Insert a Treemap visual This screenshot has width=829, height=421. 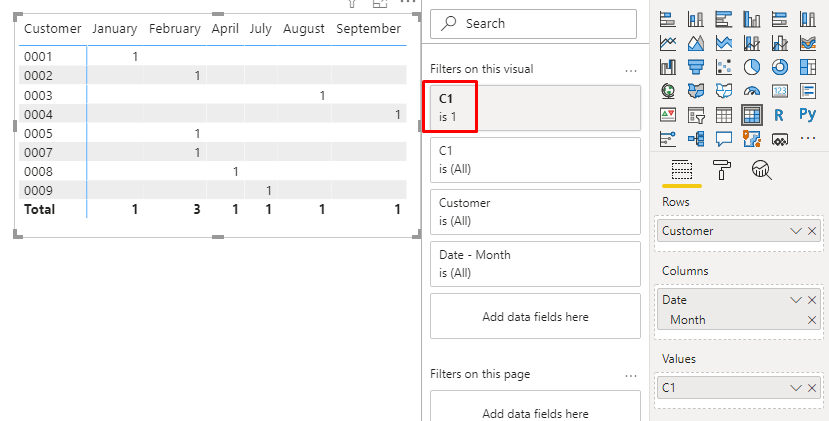point(808,67)
